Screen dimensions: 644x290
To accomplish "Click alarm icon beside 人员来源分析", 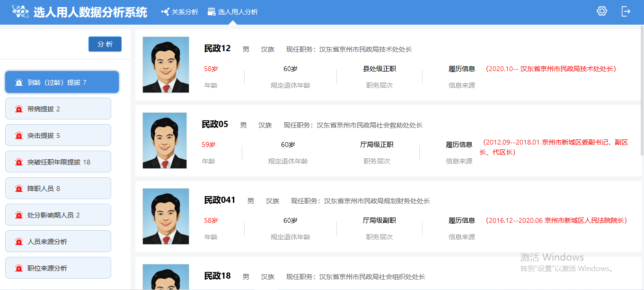I will [x=19, y=242].
